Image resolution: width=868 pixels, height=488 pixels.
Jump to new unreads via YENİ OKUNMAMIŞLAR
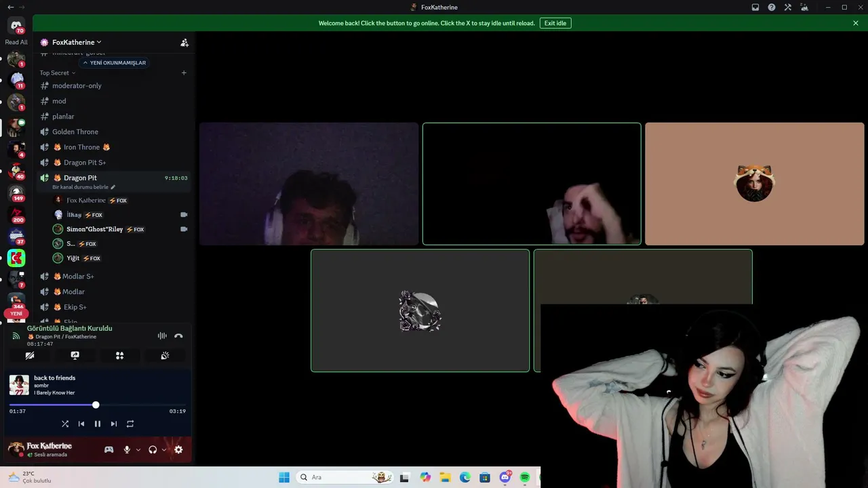pyautogui.click(x=114, y=62)
